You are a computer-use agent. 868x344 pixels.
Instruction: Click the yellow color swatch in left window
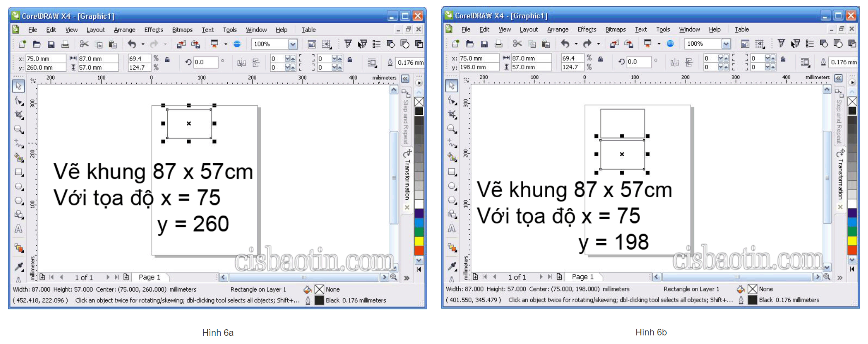[x=419, y=241]
